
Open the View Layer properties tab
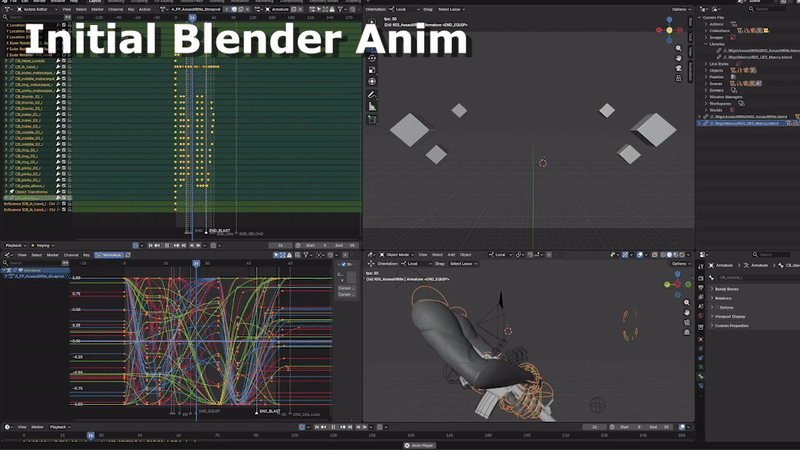click(x=701, y=297)
